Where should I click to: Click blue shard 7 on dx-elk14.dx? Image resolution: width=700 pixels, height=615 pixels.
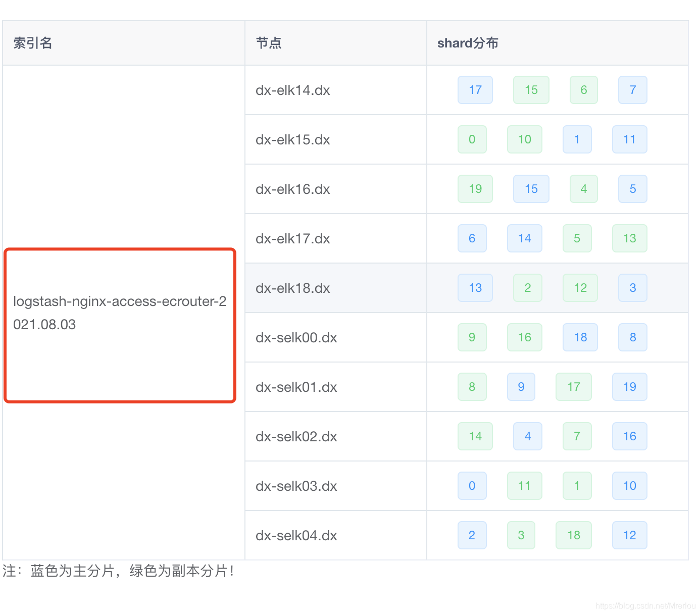[633, 90]
